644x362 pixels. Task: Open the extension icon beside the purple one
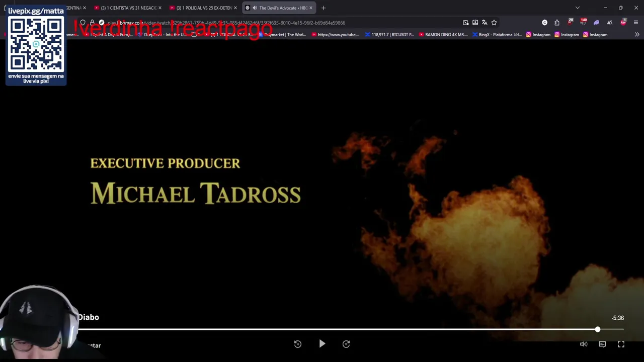click(610, 23)
